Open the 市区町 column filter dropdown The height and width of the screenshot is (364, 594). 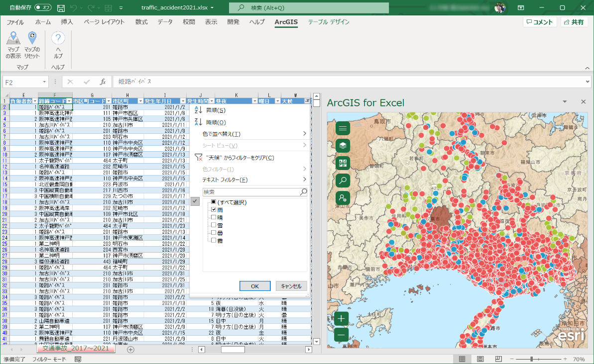[x=140, y=101]
